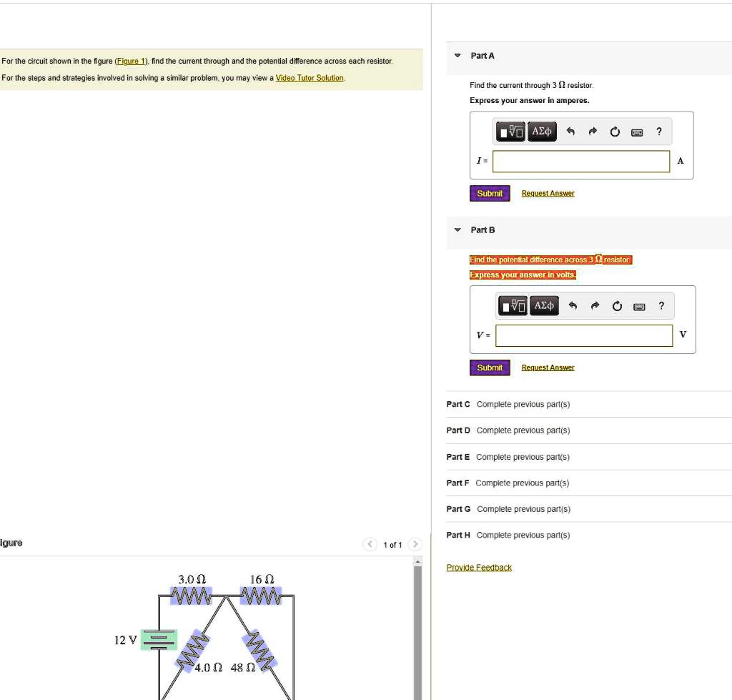Insert Greek letters using ΑΣΦ in Part B
Viewport: 732px width, 700px height.
pos(543,305)
